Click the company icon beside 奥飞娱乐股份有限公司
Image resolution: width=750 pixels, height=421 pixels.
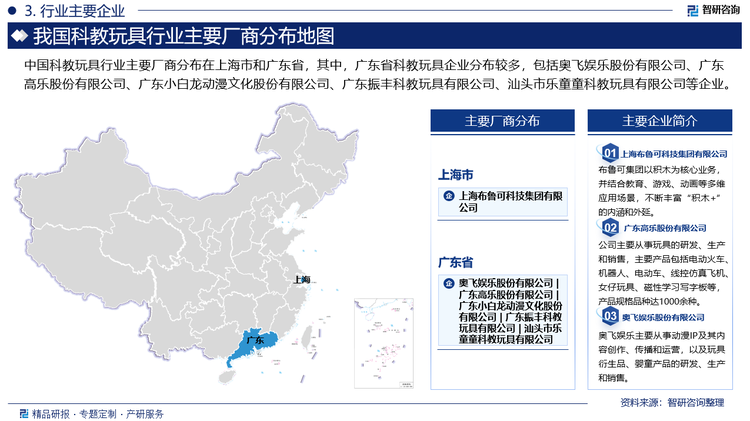[x=449, y=283]
